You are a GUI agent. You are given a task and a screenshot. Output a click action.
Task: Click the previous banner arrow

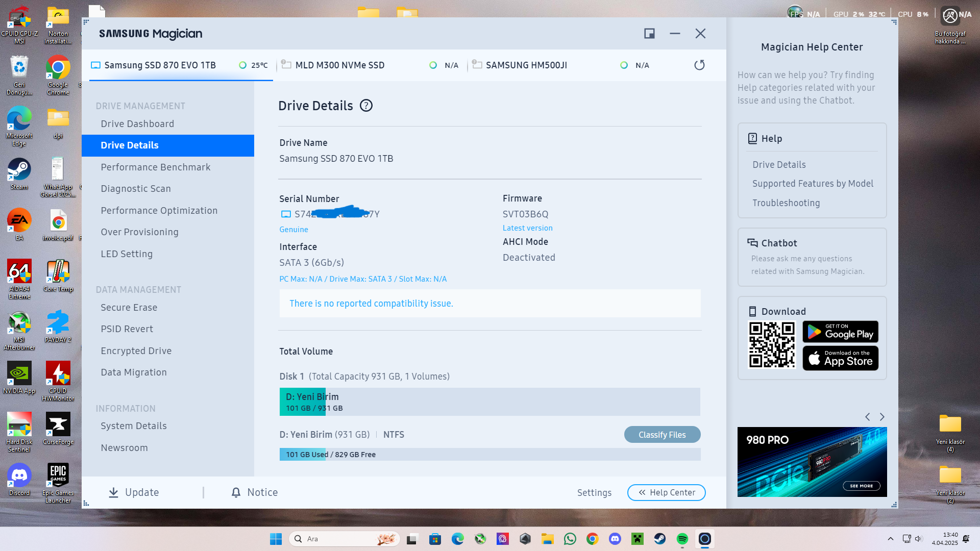click(867, 417)
